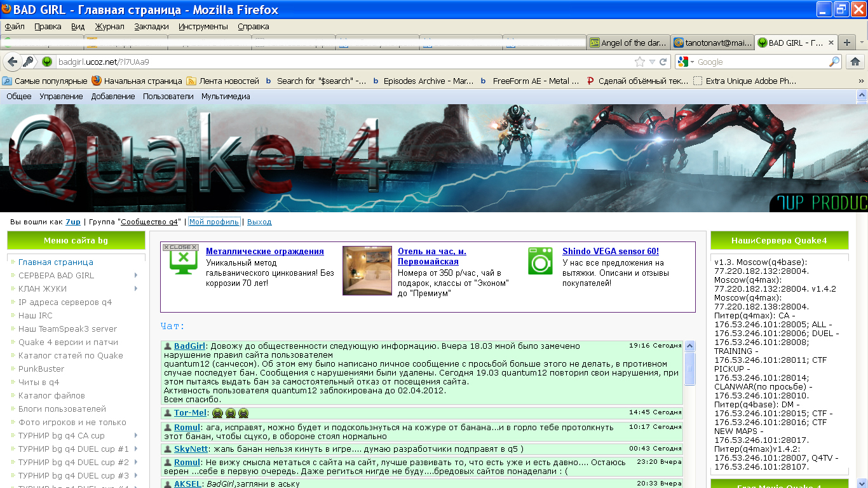
Task: Reload the page with the refresh icon
Action: click(x=663, y=62)
